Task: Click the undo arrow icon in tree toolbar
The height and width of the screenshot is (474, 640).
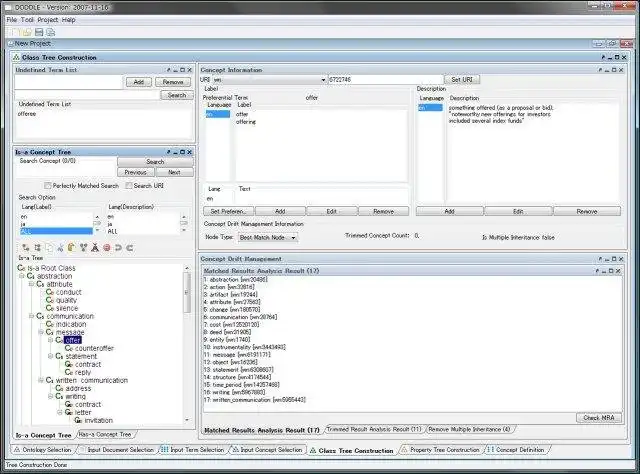Action: pyautogui.click(x=118, y=247)
